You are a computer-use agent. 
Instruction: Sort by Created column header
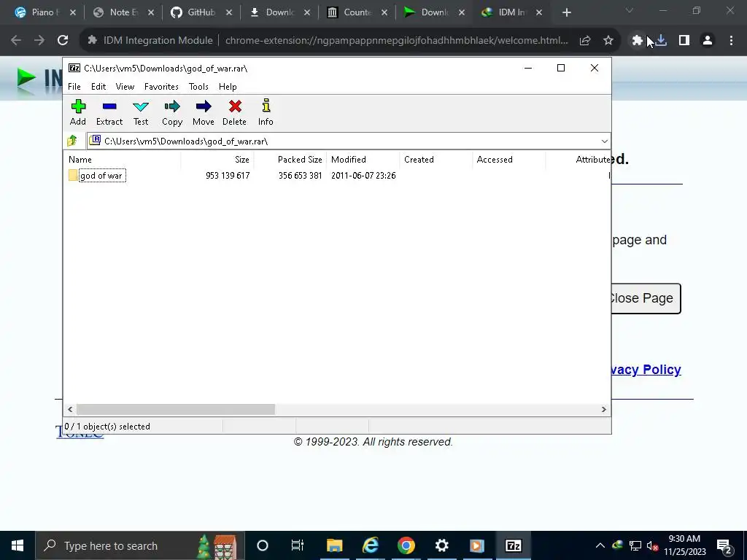click(436, 160)
